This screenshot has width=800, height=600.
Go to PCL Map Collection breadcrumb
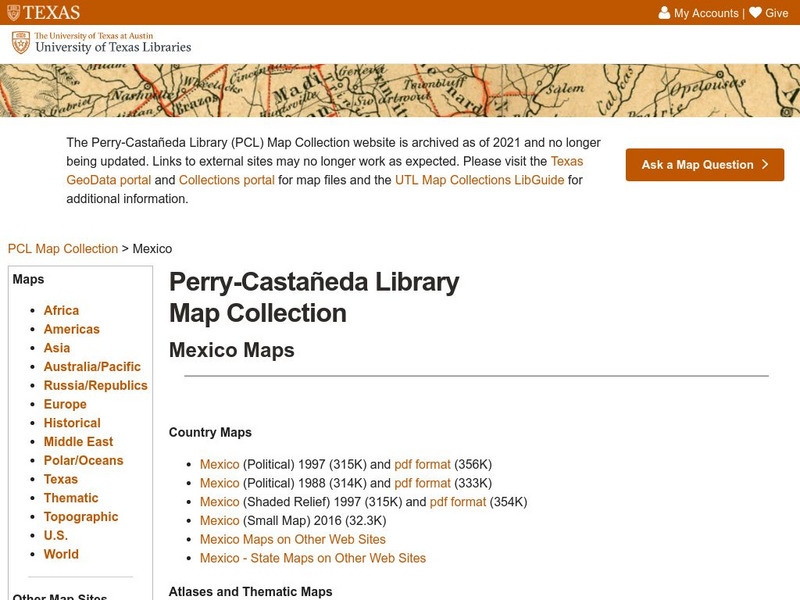pyautogui.click(x=63, y=249)
